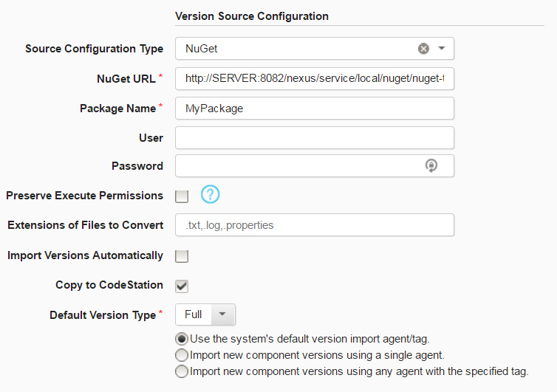The width and height of the screenshot is (557, 392).
Task: Clear the NuGet source type selection
Action: click(x=423, y=49)
